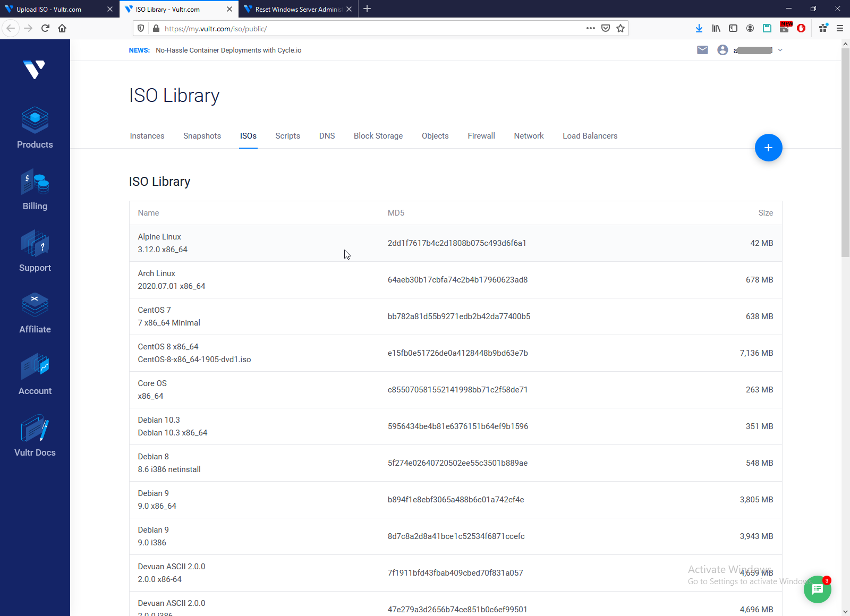
Task: Open the Firefox hamburger menu
Action: 840,28
